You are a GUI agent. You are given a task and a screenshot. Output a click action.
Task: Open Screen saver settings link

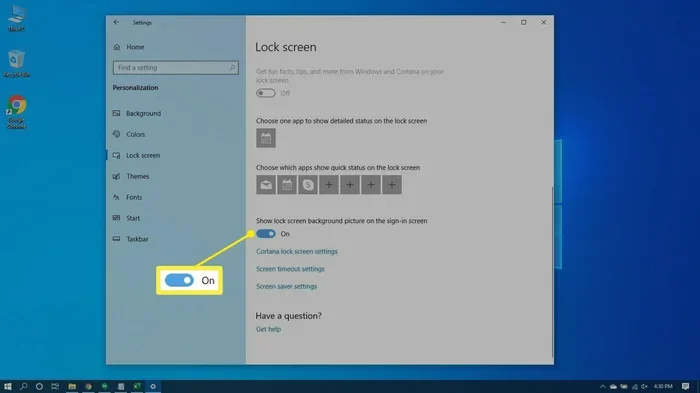click(287, 286)
